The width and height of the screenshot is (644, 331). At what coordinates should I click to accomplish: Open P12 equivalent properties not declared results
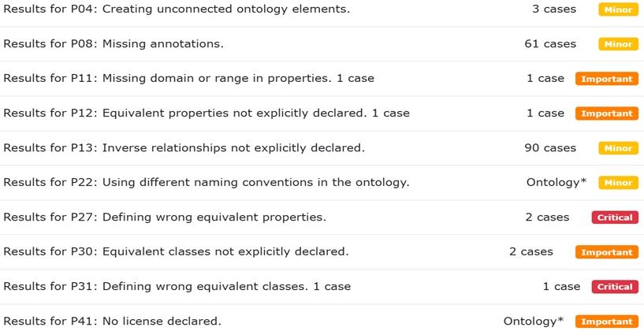207,113
